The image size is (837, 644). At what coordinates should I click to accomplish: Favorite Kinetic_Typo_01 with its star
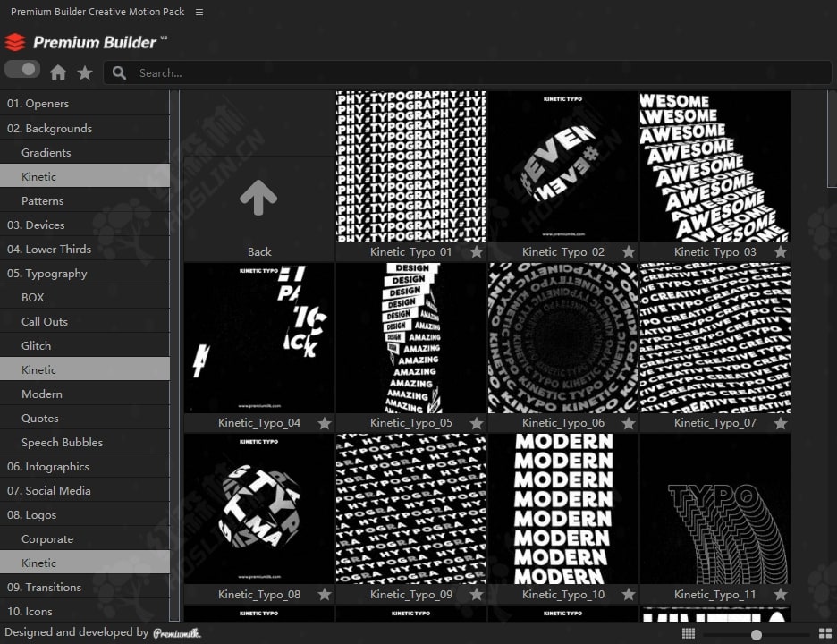click(x=476, y=251)
